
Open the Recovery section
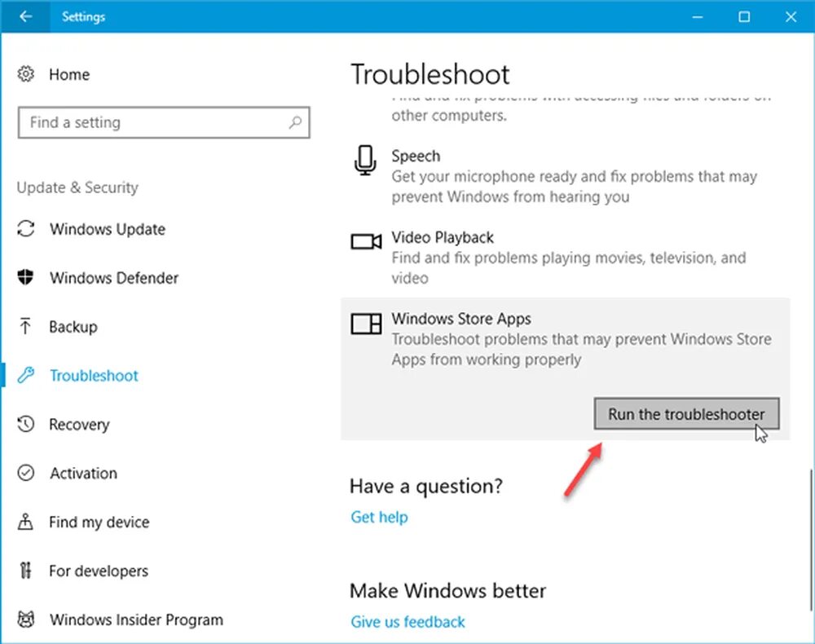click(79, 425)
